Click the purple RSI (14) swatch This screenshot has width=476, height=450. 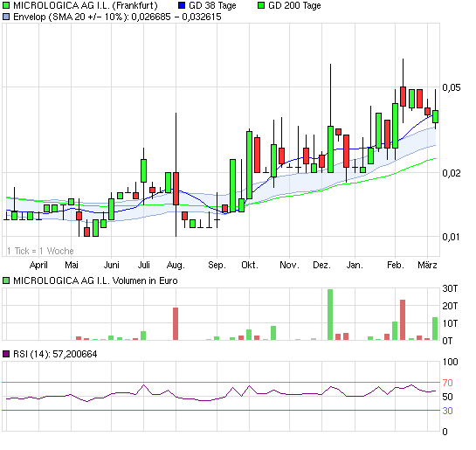(x=6, y=354)
